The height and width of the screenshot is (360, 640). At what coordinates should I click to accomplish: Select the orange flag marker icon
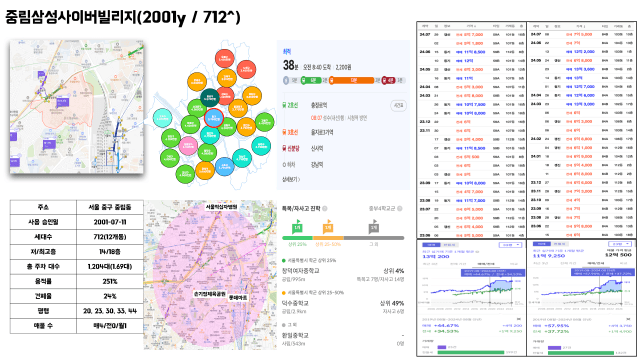pos(328,227)
